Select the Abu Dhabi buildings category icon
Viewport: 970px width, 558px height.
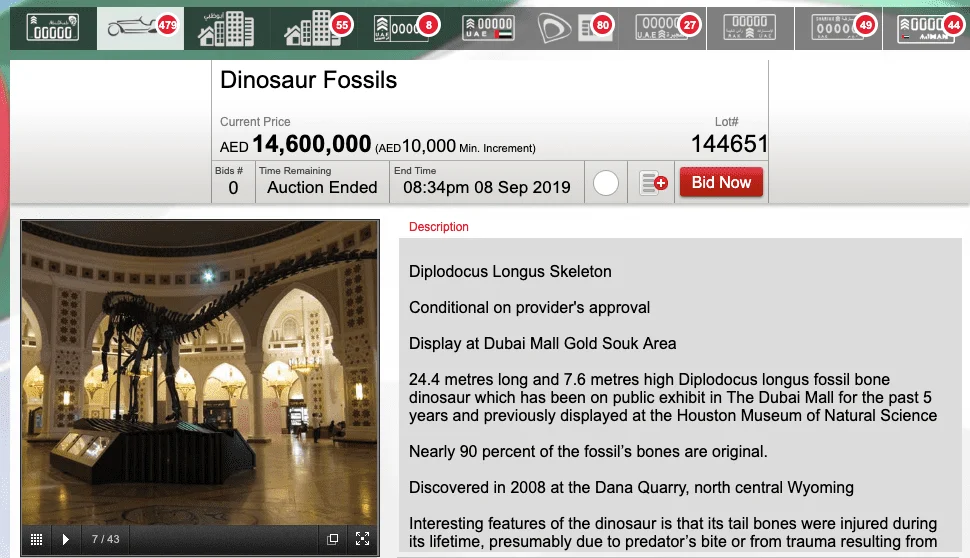(x=226, y=28)
